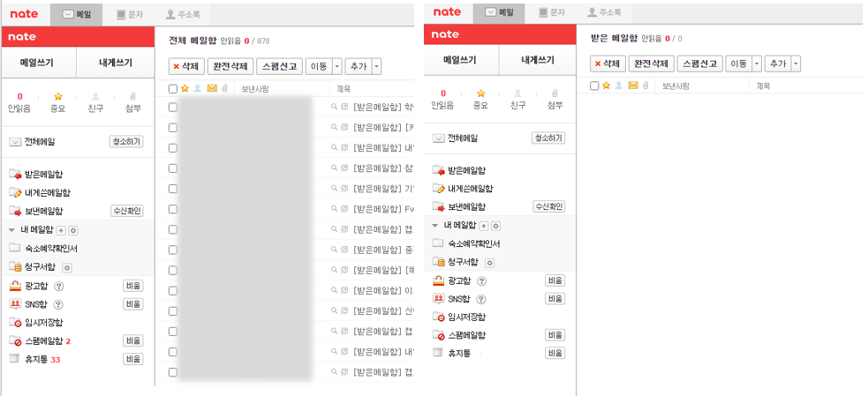
Task: Open the 추가 dropdown arrow in 전체 메일함 toolbar
Action: click(376, 66)
